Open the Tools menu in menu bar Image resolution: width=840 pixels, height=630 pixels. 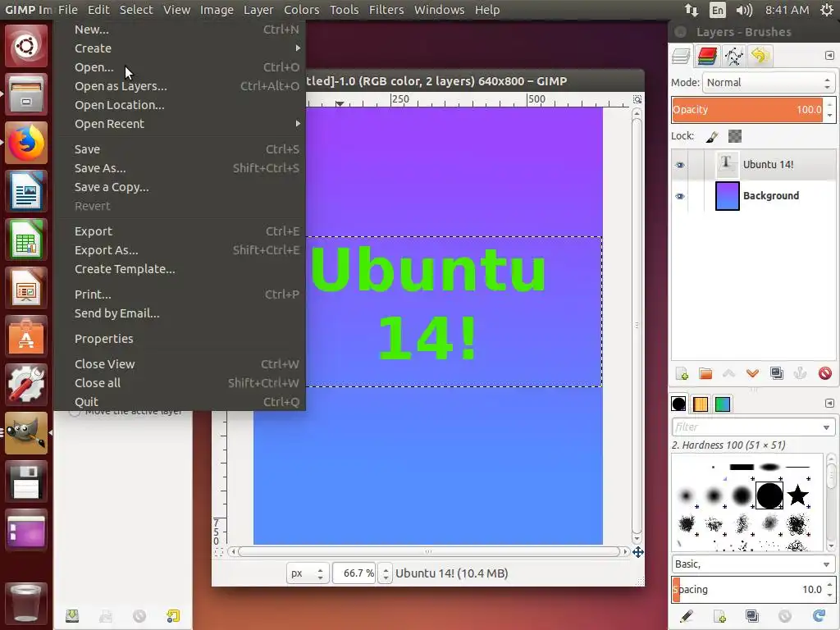[x=344, y=10]
